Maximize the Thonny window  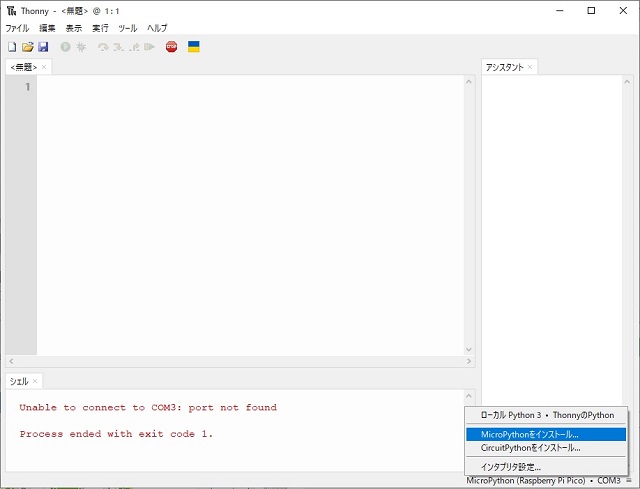[591, 11]
